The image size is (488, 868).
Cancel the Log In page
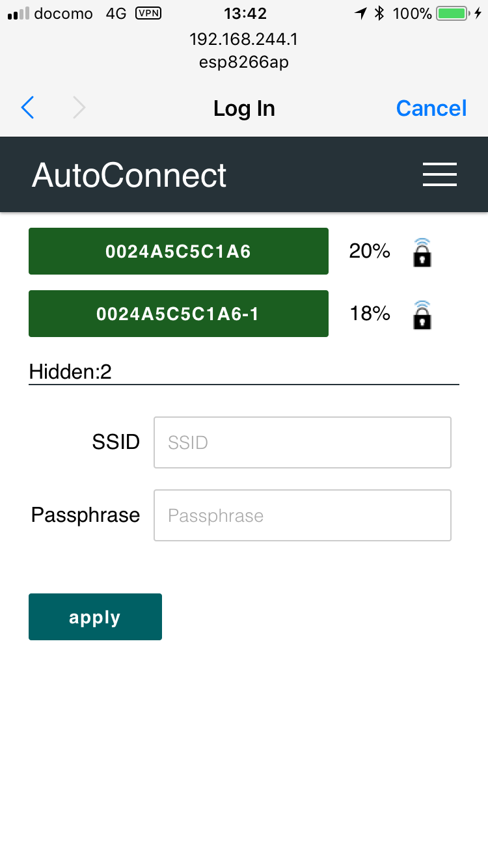point(431,108)
